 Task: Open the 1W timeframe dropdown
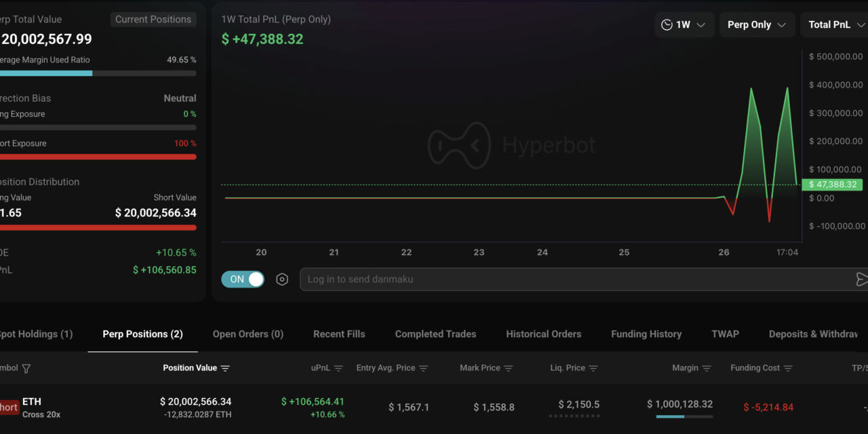pyautogui.click(x=685, y=24)
